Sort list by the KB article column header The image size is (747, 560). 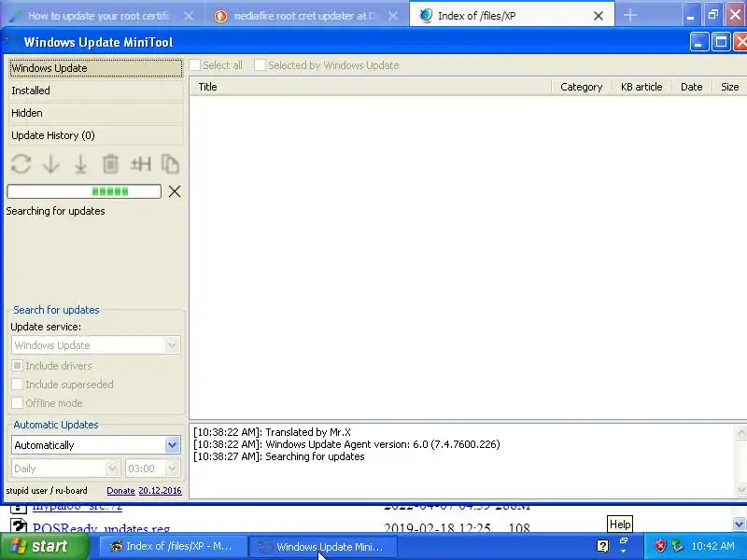pyautogui.click(x=641, y=87)
